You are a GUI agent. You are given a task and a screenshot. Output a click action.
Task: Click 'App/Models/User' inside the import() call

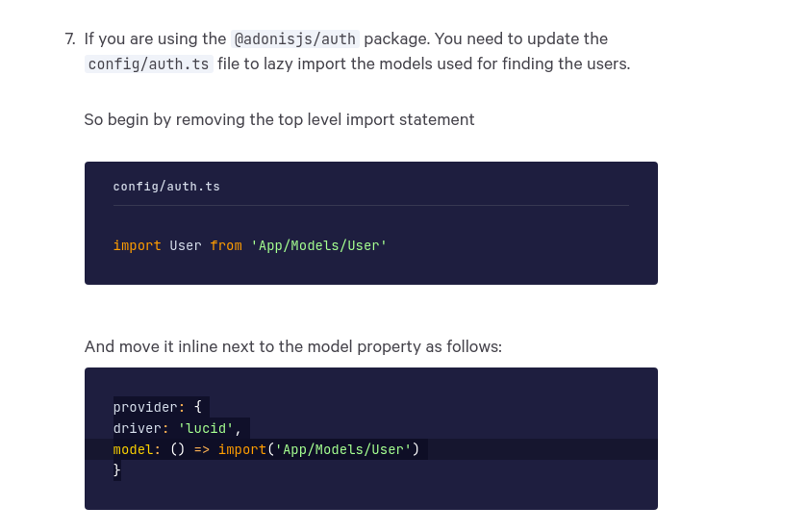(342, 449)
